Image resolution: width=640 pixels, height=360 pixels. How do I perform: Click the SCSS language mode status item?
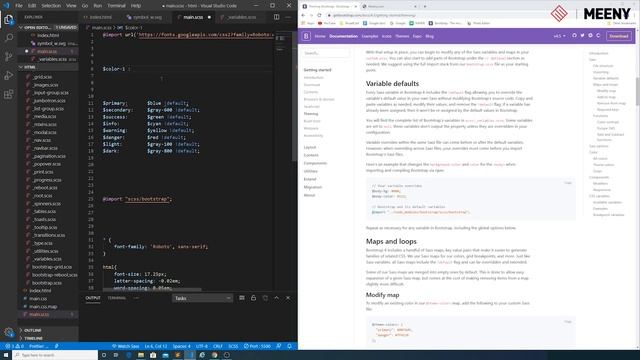[233, 346]
